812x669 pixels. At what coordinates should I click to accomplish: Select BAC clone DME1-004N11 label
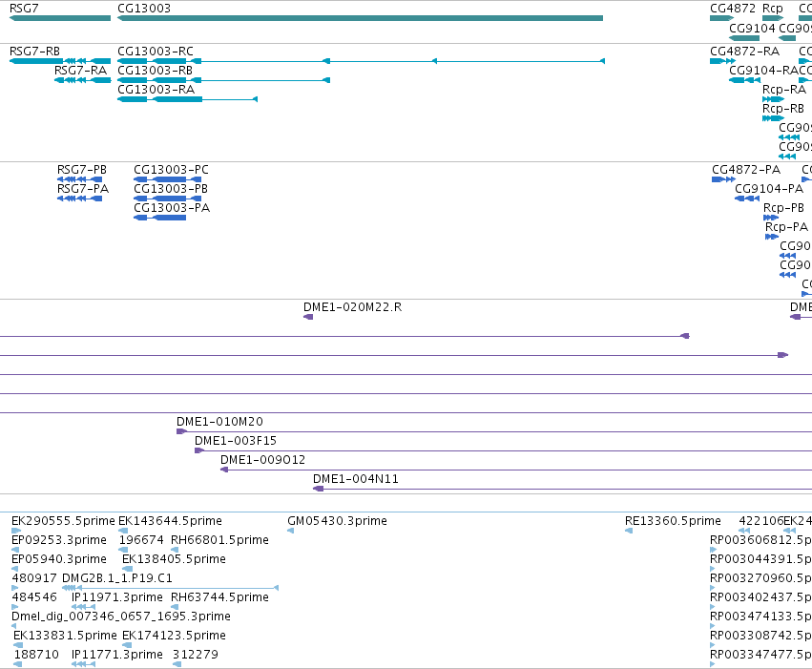355,479
